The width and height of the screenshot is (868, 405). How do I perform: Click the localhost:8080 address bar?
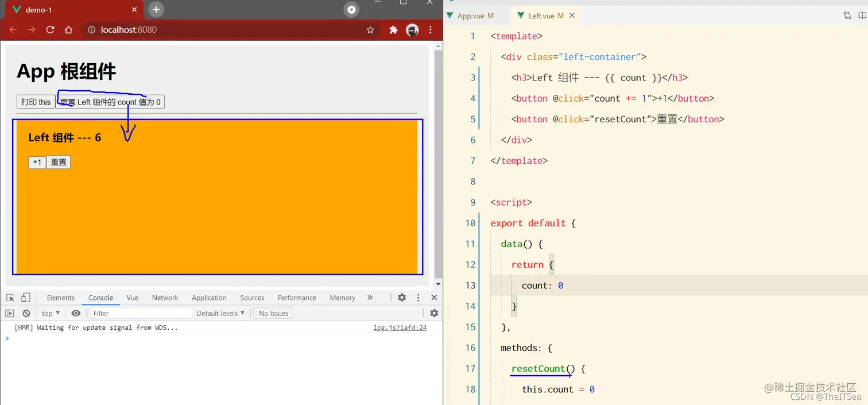pyautogui.click(x=230, y=30)
